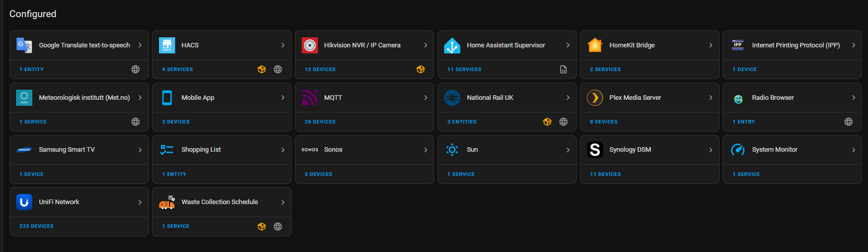Click the System Monitor gauge icon
This screenshot has height=252, width=868.
coord(737,150)
